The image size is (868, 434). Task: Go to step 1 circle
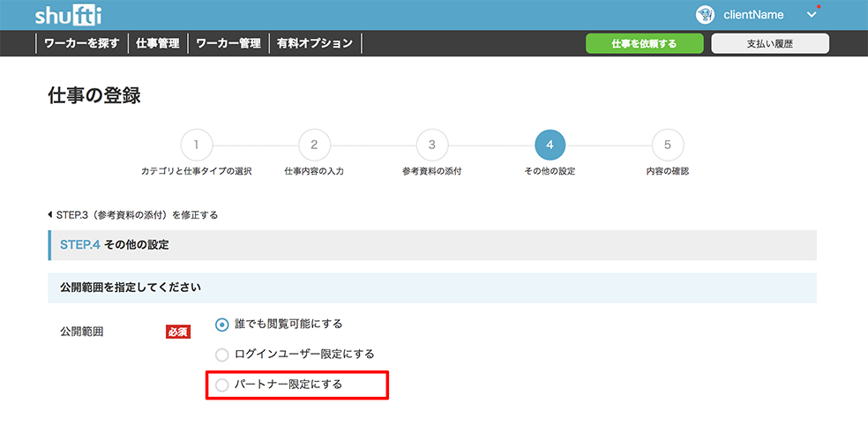pyautogui.click(x=197, y=146)
